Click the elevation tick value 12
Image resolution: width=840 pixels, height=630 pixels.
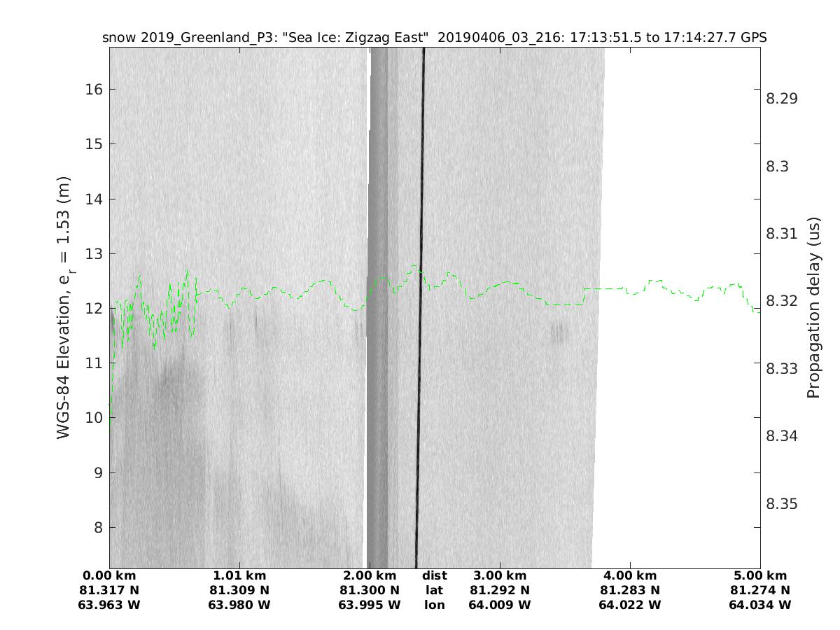(x=94, y=308)
